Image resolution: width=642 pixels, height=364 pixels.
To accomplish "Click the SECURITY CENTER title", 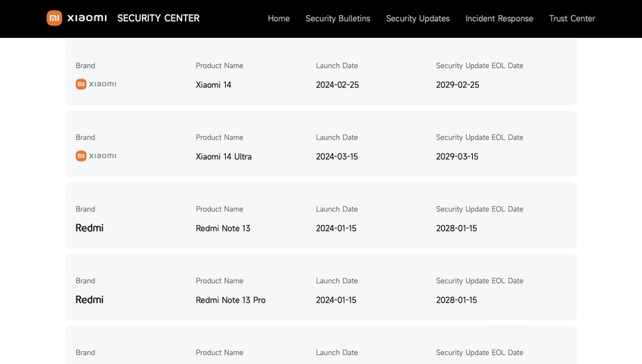I will [x=159, y=18].
